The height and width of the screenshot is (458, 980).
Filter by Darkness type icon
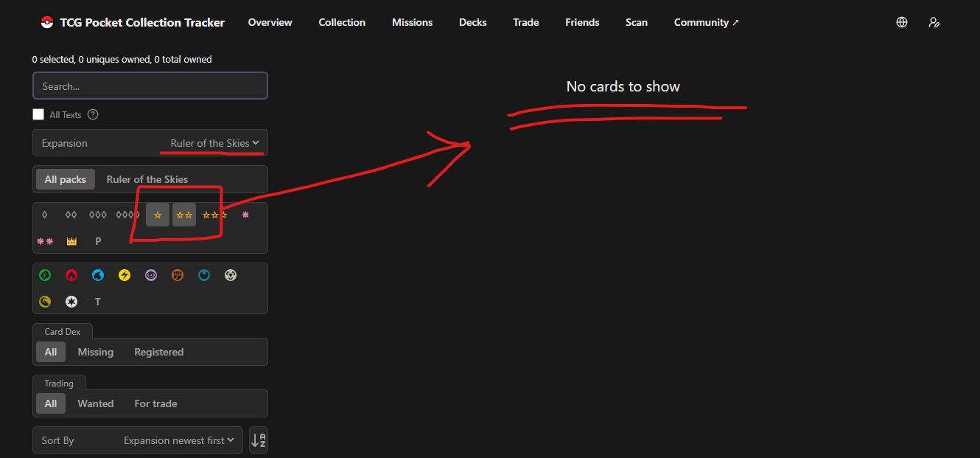[204, 275]
